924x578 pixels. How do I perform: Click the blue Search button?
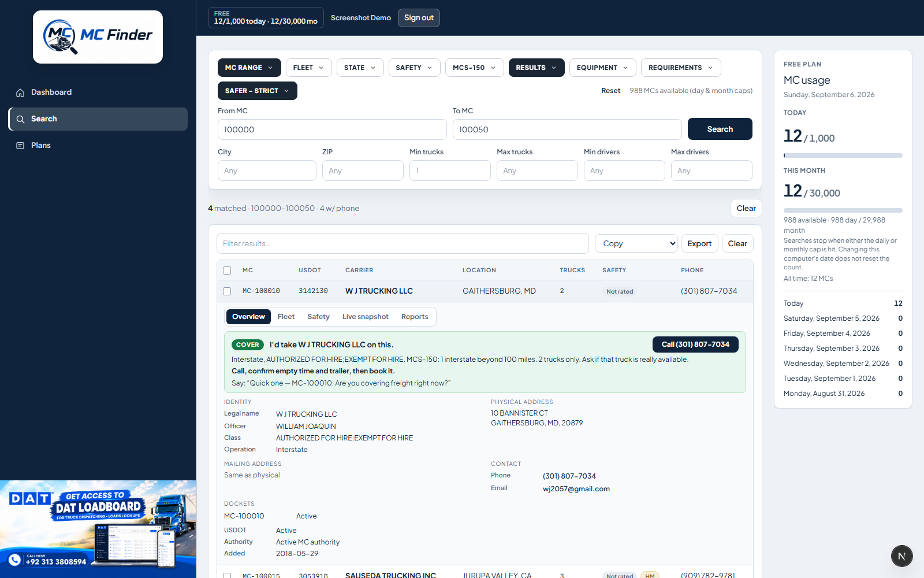pos(720,129)
